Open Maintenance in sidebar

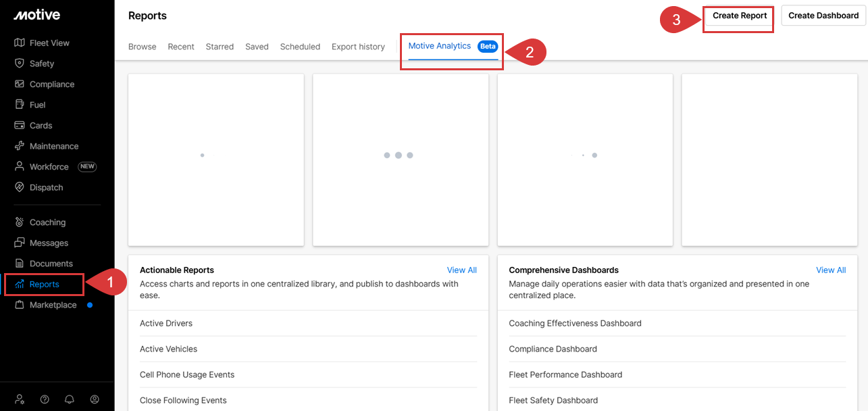click(54, 146)
